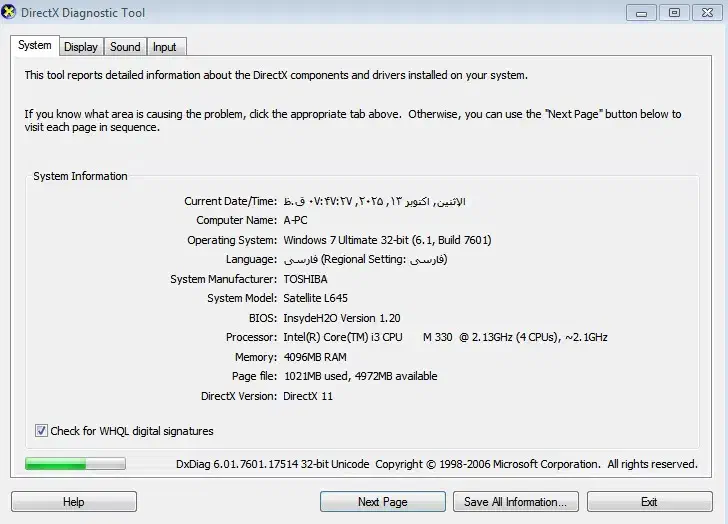Image resolution: width=728 pixels, height=524 pixels.
Task: Uncheck Check for WHQL digital signatures
Action: coord(41,431)
